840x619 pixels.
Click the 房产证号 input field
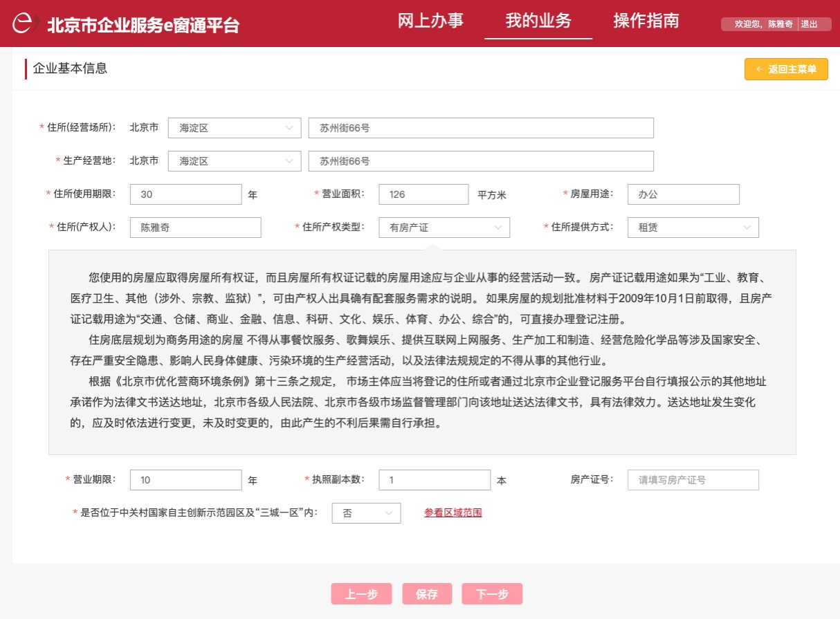click(x=693, y=480)
